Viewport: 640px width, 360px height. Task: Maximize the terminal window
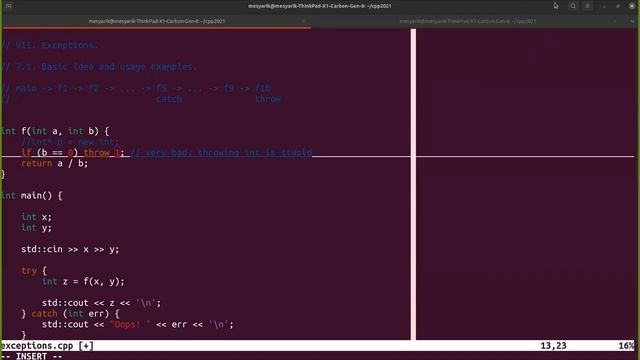point(618,6)
